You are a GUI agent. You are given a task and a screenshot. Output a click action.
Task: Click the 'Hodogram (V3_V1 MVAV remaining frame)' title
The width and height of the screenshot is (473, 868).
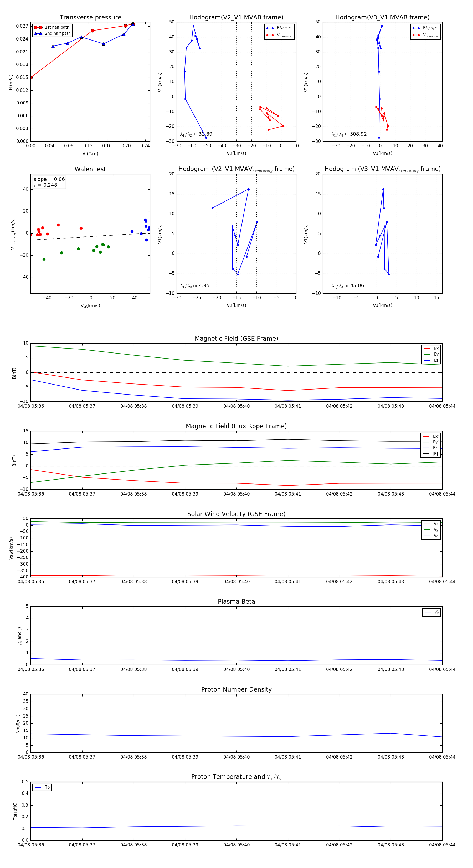(382, 169)
